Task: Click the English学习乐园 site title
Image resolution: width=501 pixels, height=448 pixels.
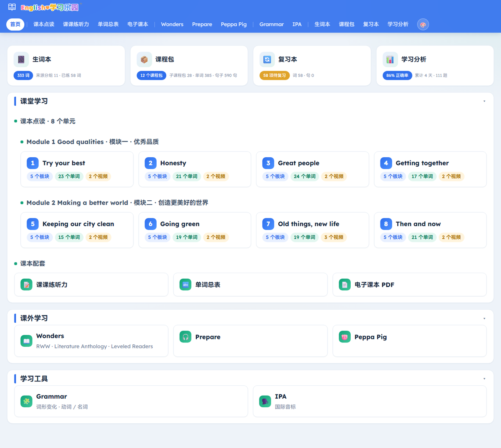Action: click(x=49, y=7)
